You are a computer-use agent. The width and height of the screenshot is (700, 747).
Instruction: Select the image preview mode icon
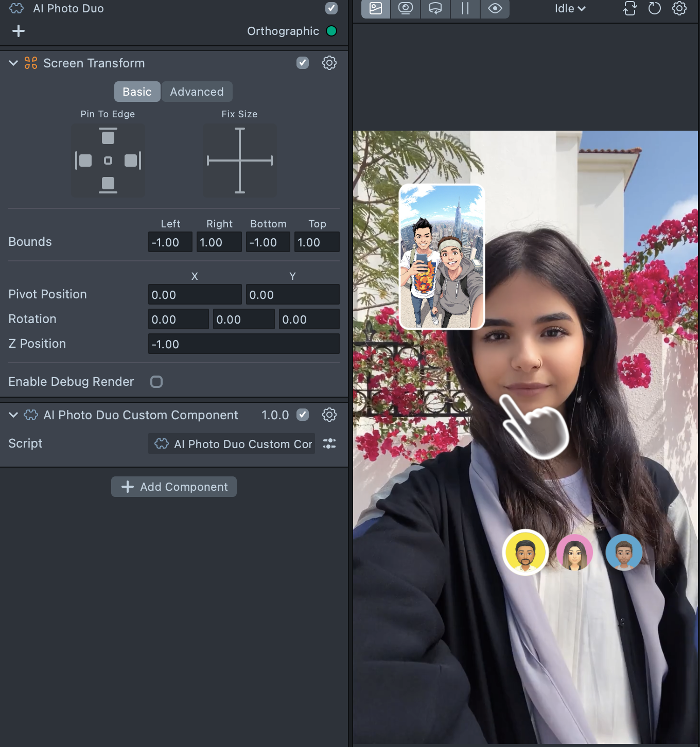tap(376, 8)
